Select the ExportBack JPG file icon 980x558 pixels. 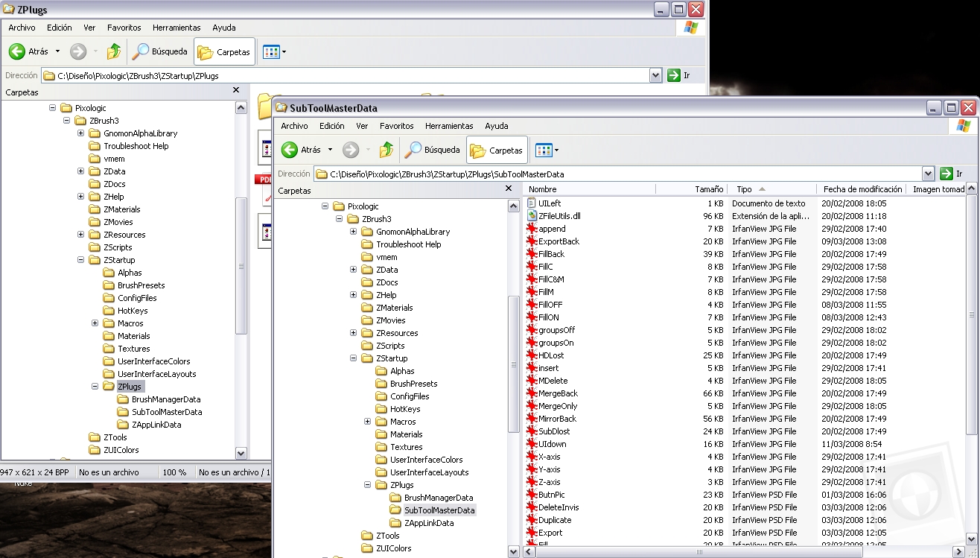pos(532,241)
